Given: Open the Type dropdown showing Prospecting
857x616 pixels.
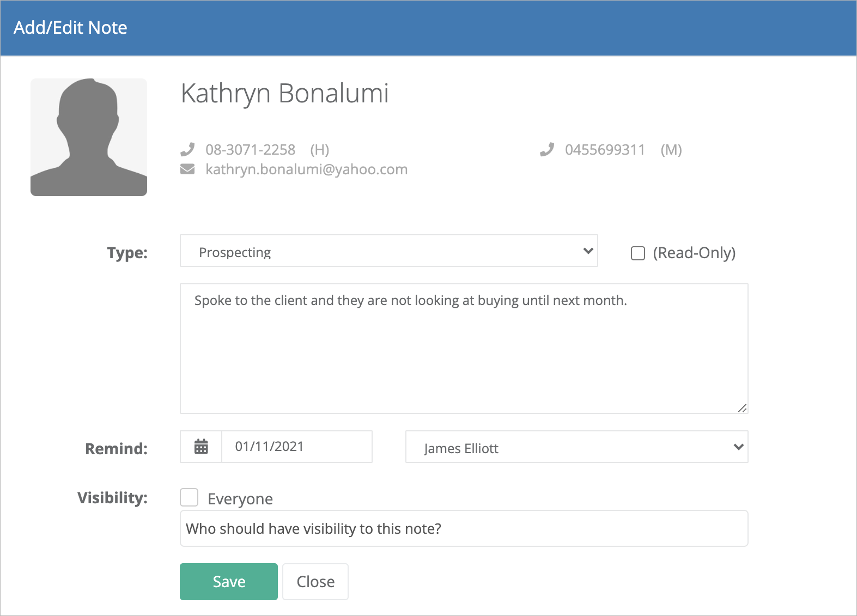Looking at the screenshot, I should pos(389,251).
